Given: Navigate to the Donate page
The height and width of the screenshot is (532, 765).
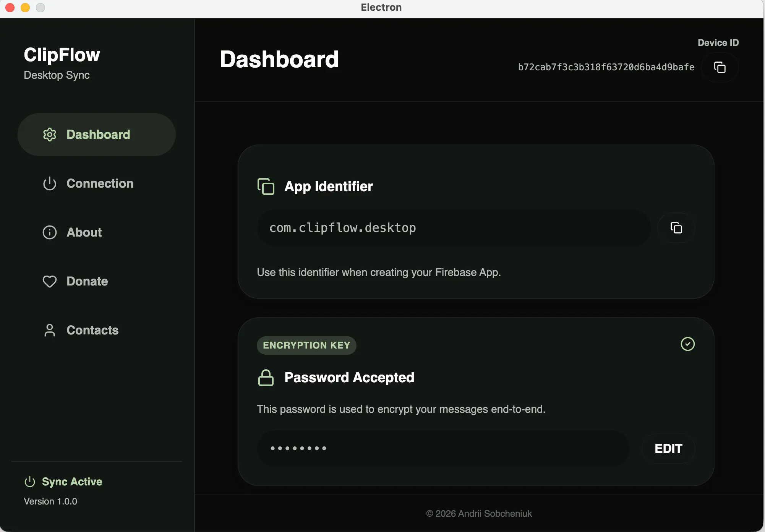Looking at the screenshot, I should 97,281.
